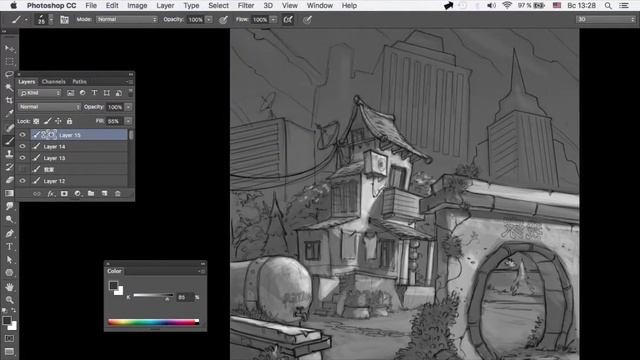Open the Layers panel flyout menu
Image resolution: width=640 pixels, height=360 pixels.
(x=129, y=82)
